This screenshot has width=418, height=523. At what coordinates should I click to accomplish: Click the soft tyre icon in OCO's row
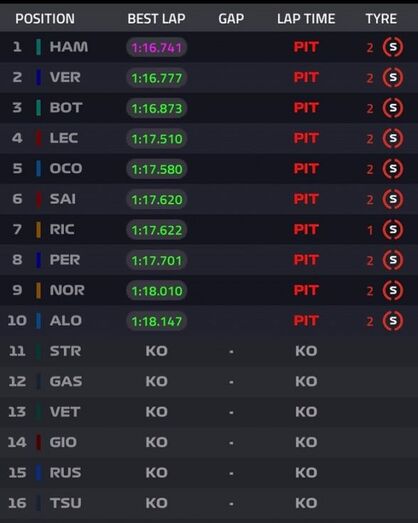coord(393,168)
